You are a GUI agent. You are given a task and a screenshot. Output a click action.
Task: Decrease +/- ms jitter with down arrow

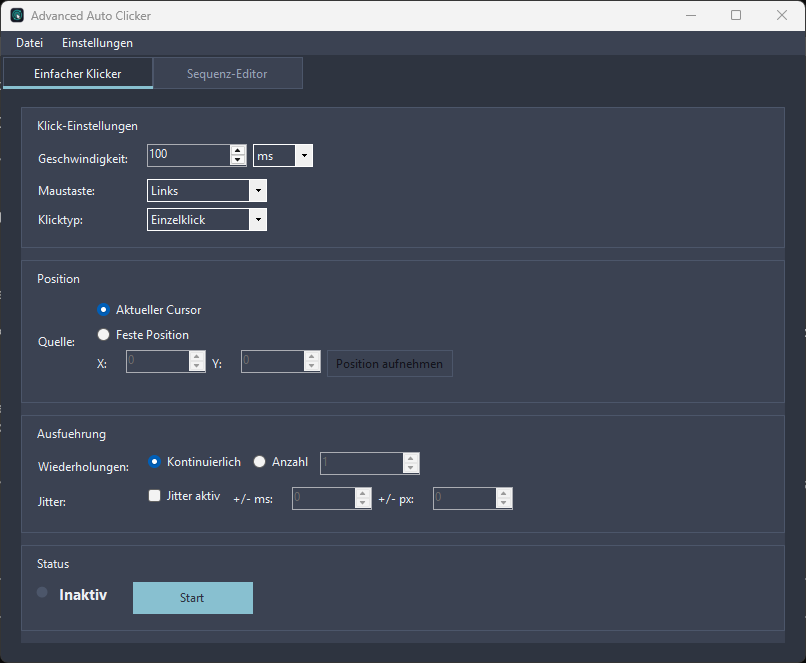point(362,503)
